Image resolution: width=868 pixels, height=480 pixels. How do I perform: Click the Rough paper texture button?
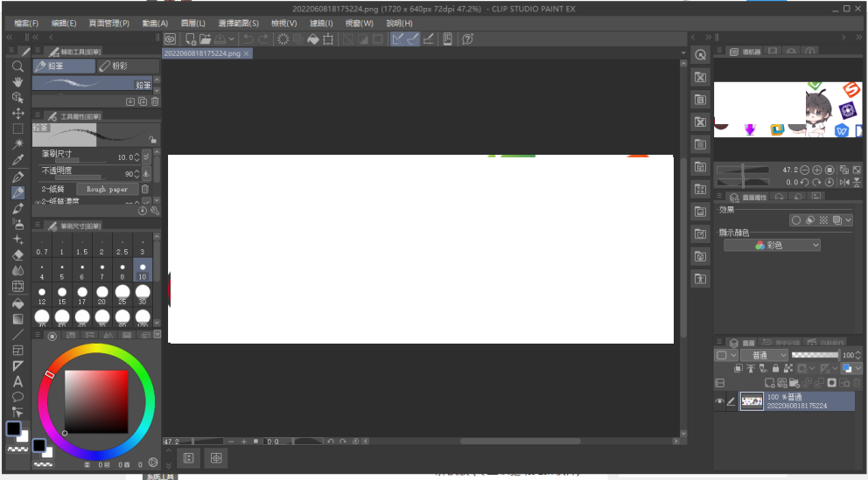point(107,189)
